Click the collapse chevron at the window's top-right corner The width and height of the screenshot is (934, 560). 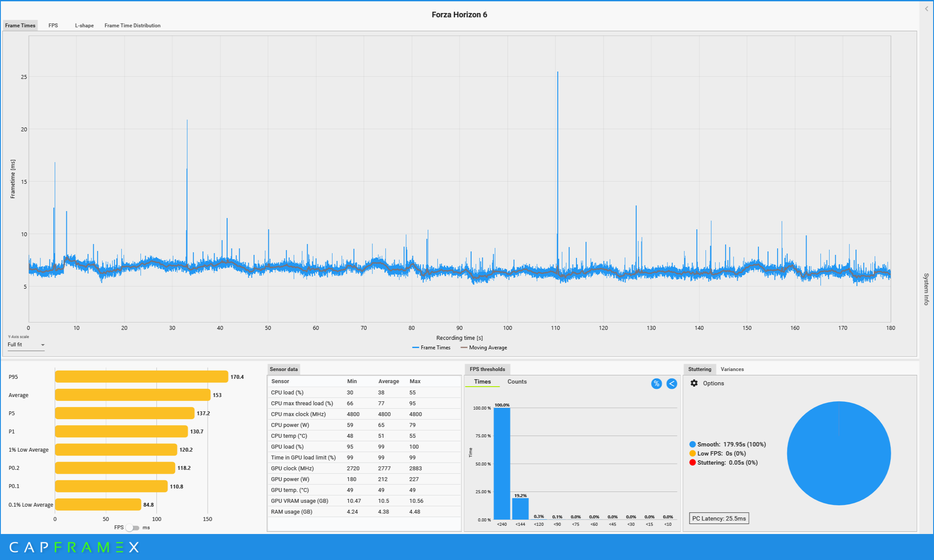pyautogui.click(x=927, y=9)
